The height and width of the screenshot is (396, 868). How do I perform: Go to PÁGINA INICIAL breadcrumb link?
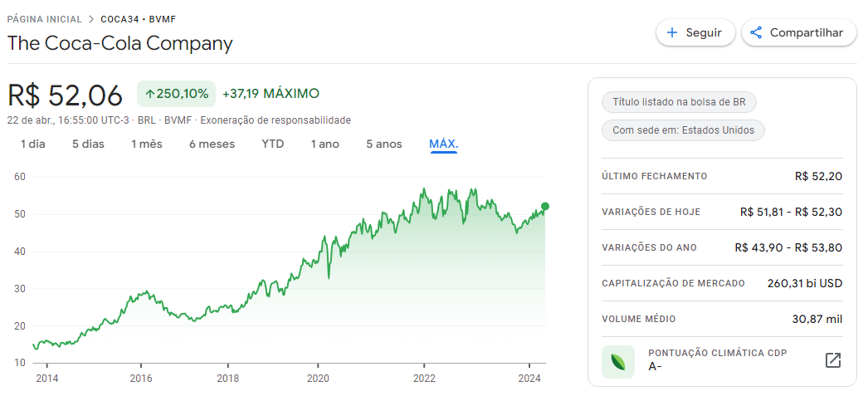tap(45, 19)
